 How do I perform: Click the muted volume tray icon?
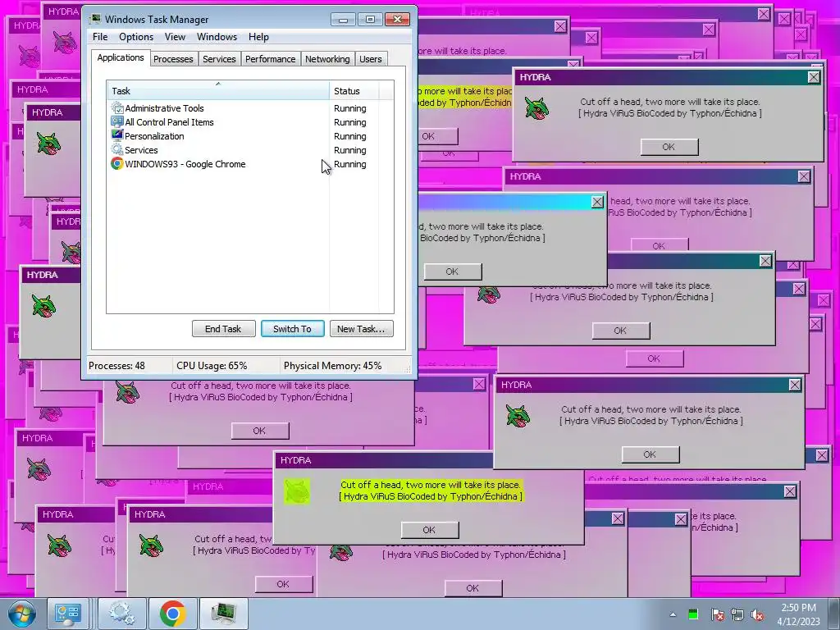[x=757, y=614]
